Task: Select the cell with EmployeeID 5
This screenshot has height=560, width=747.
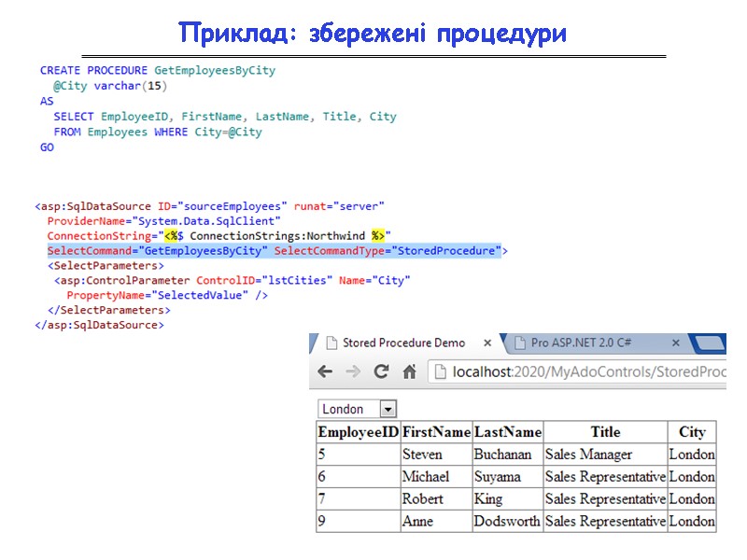Action: pos(359,455)
